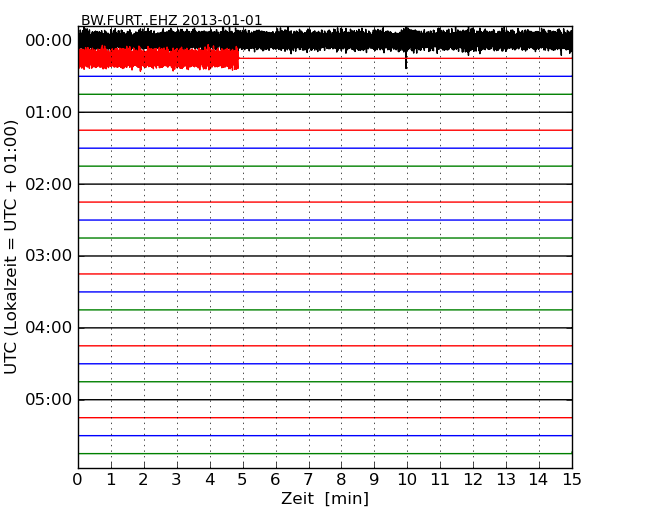
Task: Click the black downward spike at minute 10
Action: pos(406,60)
